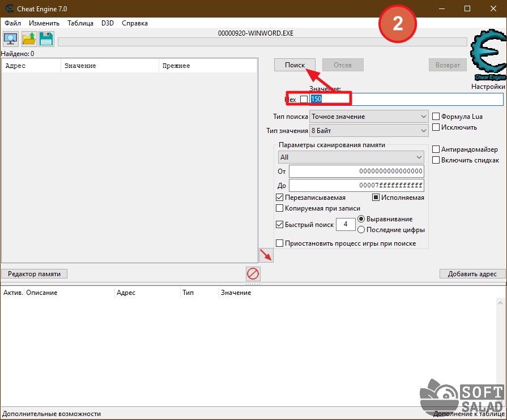Image resolution: width=507 pixels, height=420 pixels.
Task: Uncheck the Перезаписываемая checkbox
Action: coord(280,198)
